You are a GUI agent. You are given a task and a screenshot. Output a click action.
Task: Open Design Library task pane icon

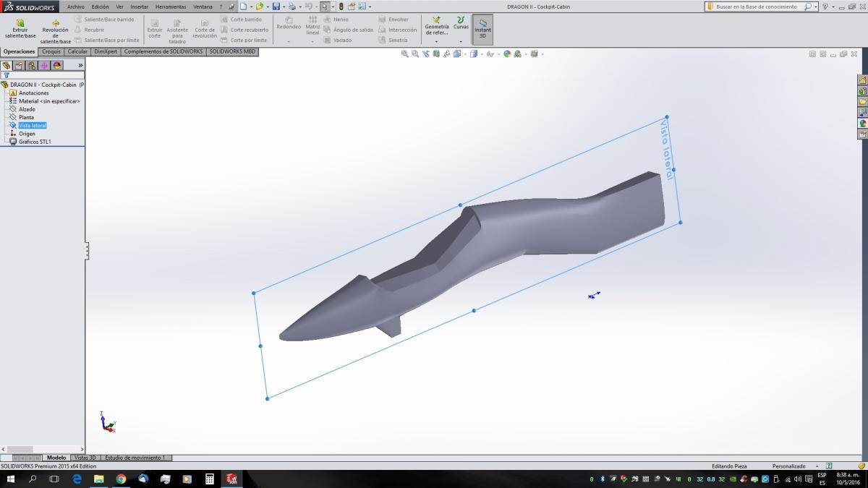(x=862, y=91)
